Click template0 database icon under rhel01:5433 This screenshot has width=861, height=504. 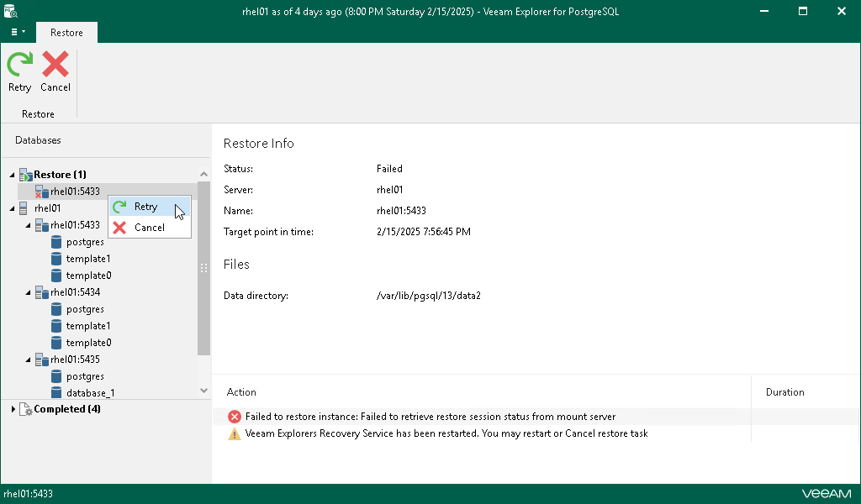click(x=56, y=276)
